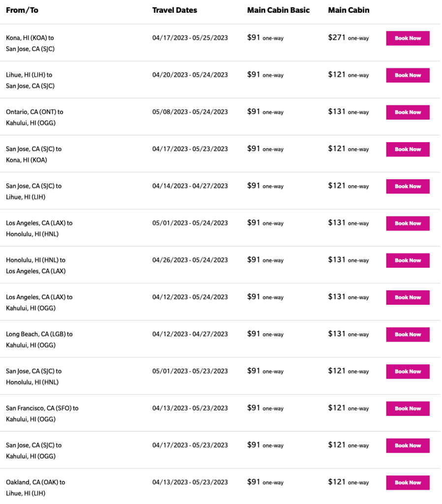Image resolution: width=442 pixels, height=504 pixels.
Task: Click the From/To column header
Action: 23,10
